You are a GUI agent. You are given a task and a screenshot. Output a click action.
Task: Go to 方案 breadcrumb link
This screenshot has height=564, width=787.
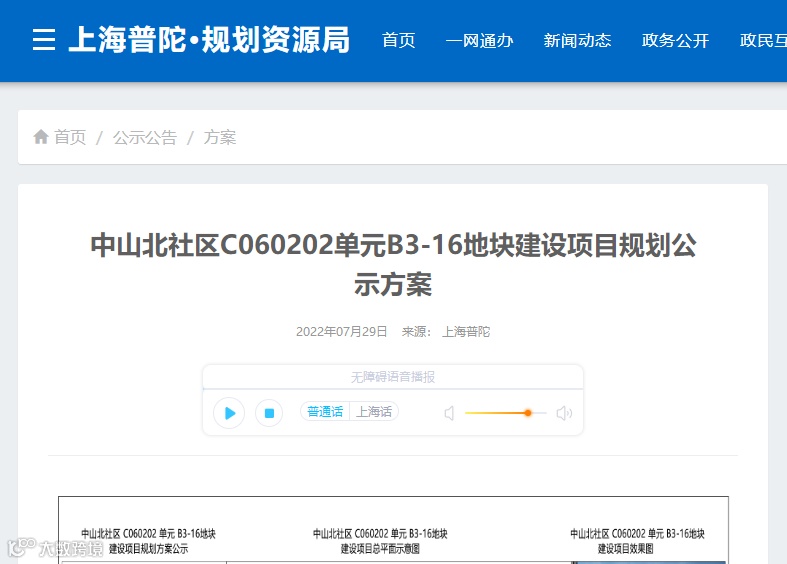219,137
